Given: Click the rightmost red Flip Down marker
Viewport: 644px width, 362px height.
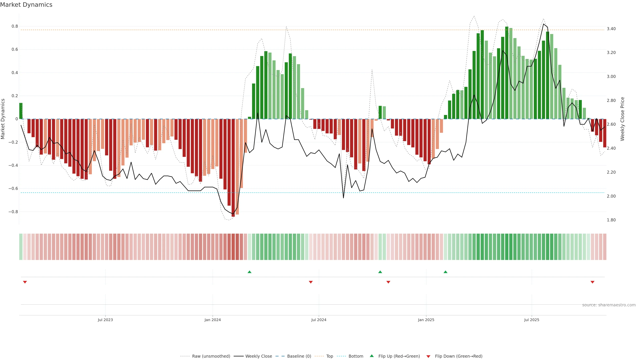Looking at the screenshot, I should point(592,282).
